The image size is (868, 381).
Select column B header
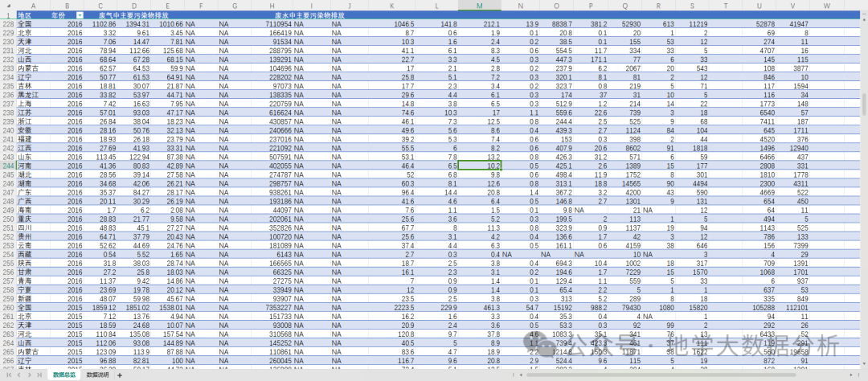(67, 6)
